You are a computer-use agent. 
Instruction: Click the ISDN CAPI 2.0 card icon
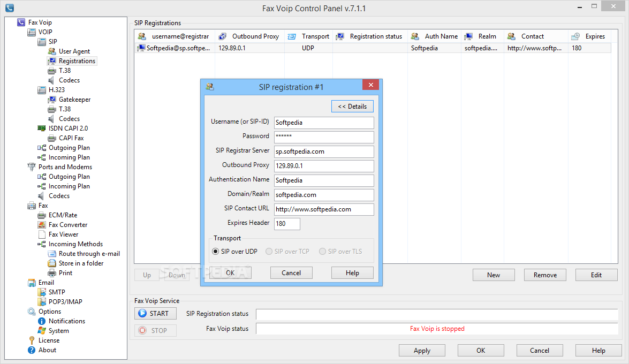(41, 128)
